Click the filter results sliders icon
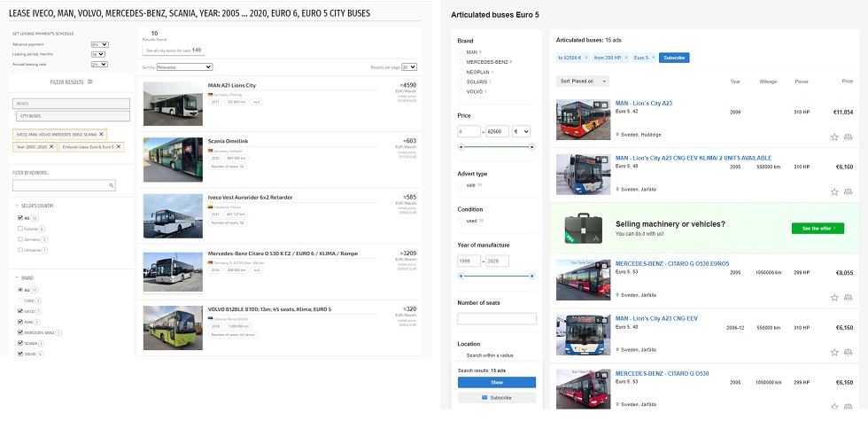Screen dimensions: 868x421 click(x=90, y=82)
